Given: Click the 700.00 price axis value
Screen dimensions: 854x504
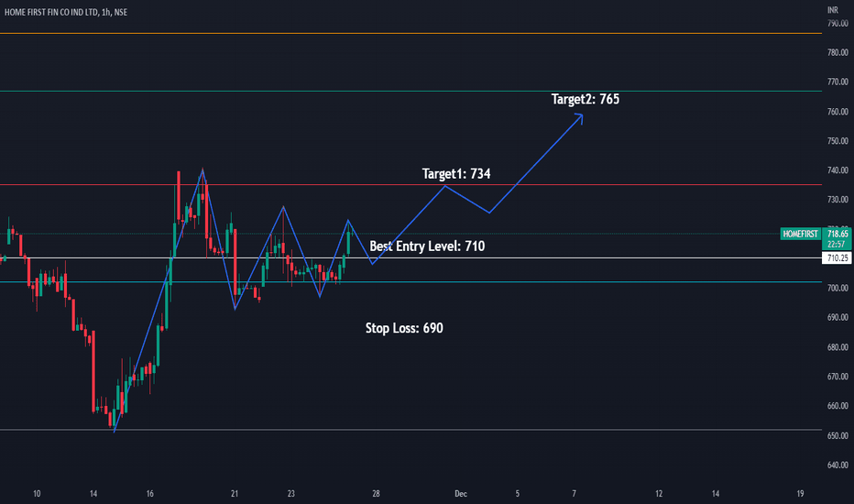Looking at the screenshot, I should click(838, 289).
